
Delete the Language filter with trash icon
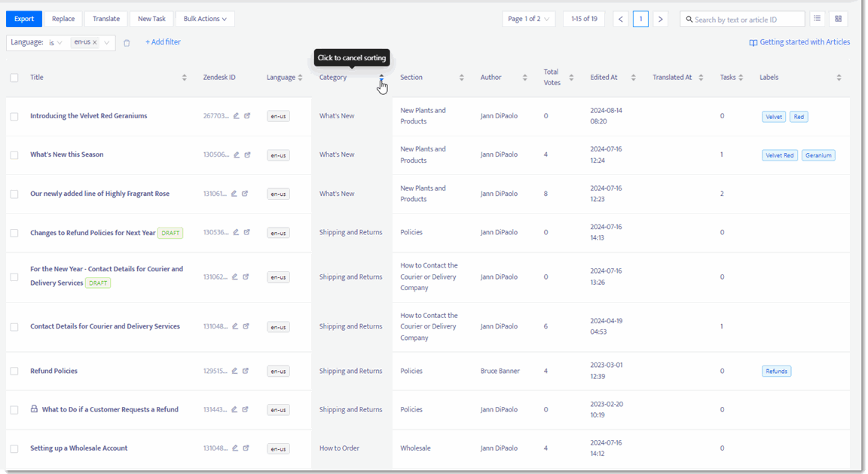tap(127, 43)
